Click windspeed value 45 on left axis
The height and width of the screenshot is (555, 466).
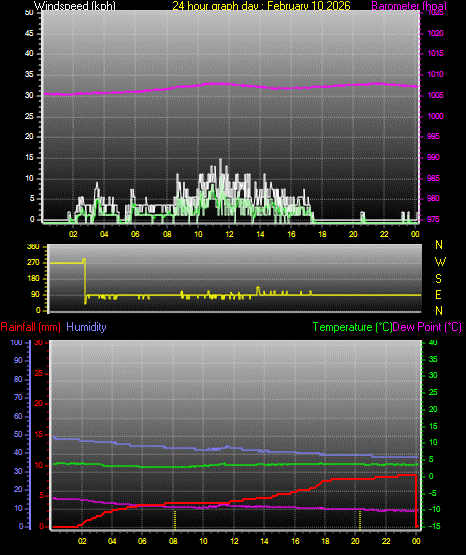29,33
